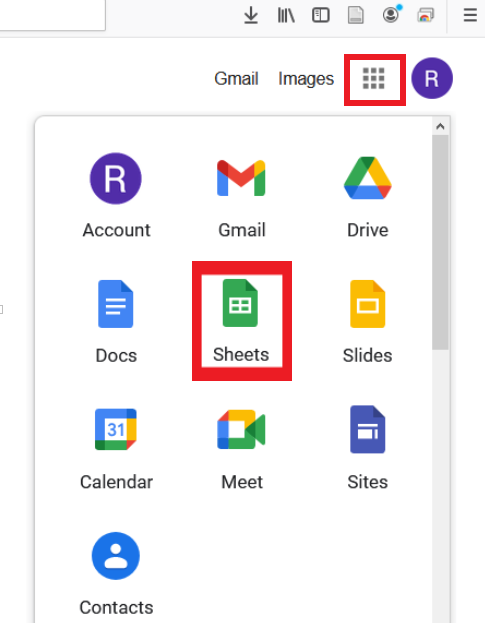485x623 pixels.
Task: Open the Google apps grid launcher
Action: 374,79
